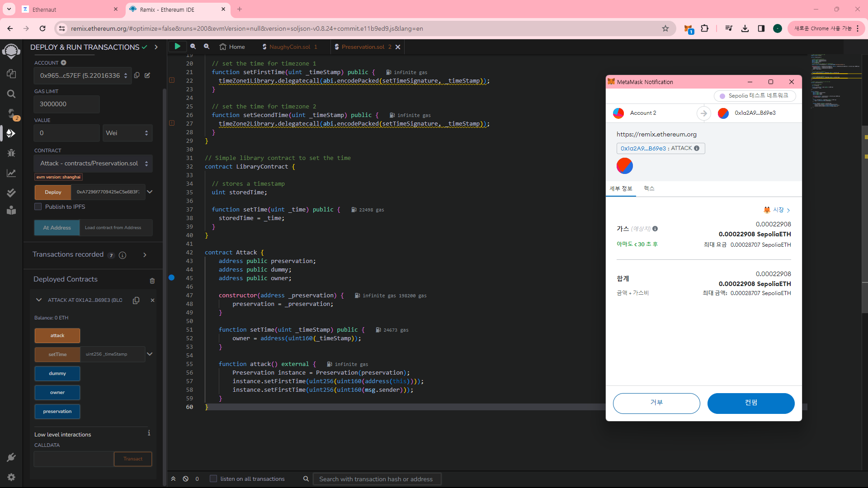
Task: Open MetaMask 세부 정보 tab
Action: pyautogui.click(x=621, y=189)
